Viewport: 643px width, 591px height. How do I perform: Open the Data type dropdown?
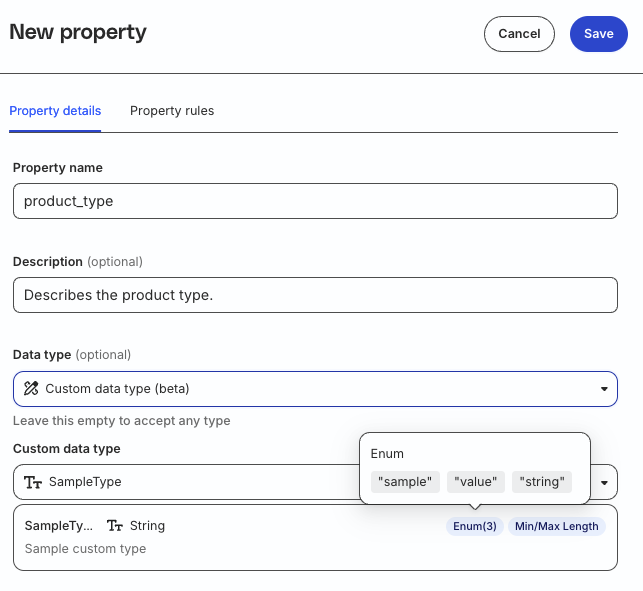tap(315, 389)
